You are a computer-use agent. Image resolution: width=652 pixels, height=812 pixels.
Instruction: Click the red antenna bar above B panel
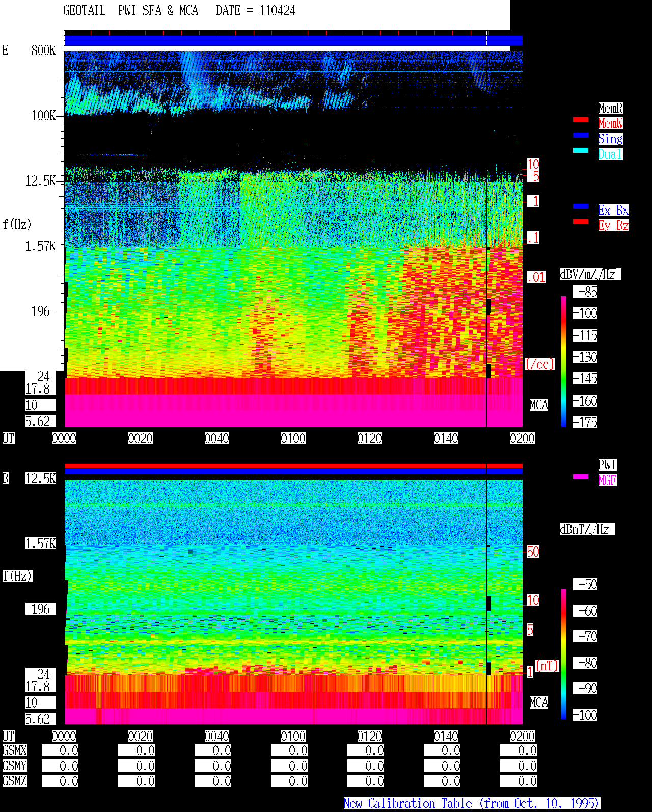point(293,466)
